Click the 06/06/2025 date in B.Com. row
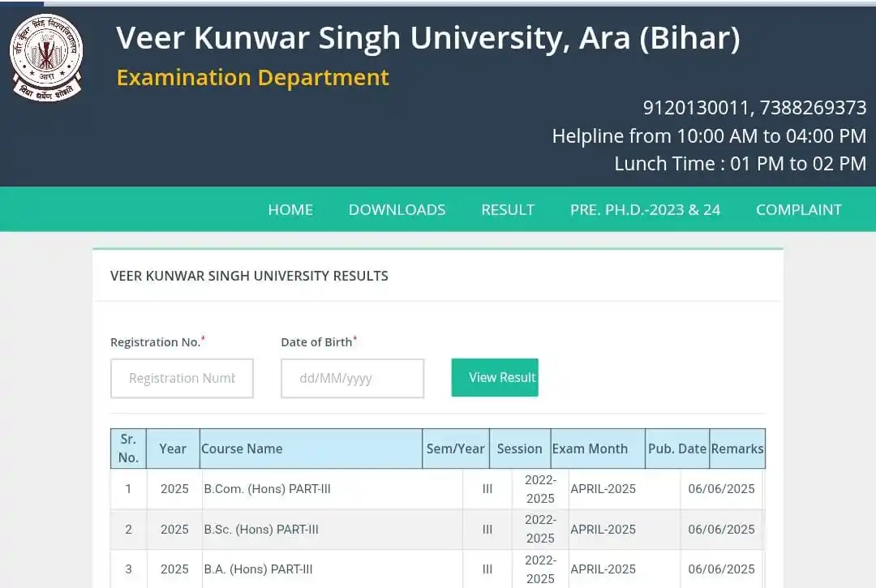 [x=721, y=489]
